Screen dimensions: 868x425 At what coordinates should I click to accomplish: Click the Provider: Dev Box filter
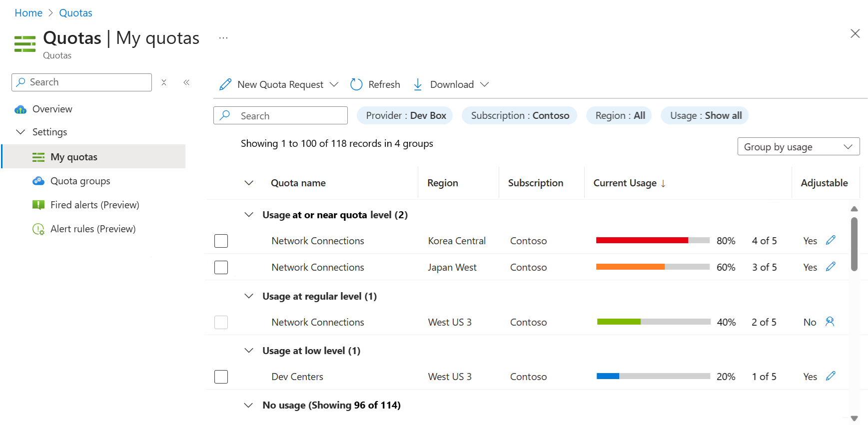405,115
